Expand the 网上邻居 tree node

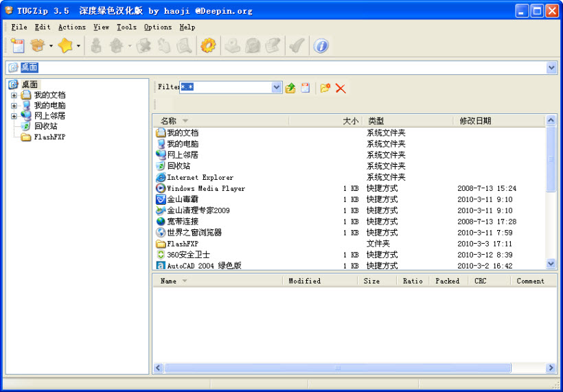14,116
